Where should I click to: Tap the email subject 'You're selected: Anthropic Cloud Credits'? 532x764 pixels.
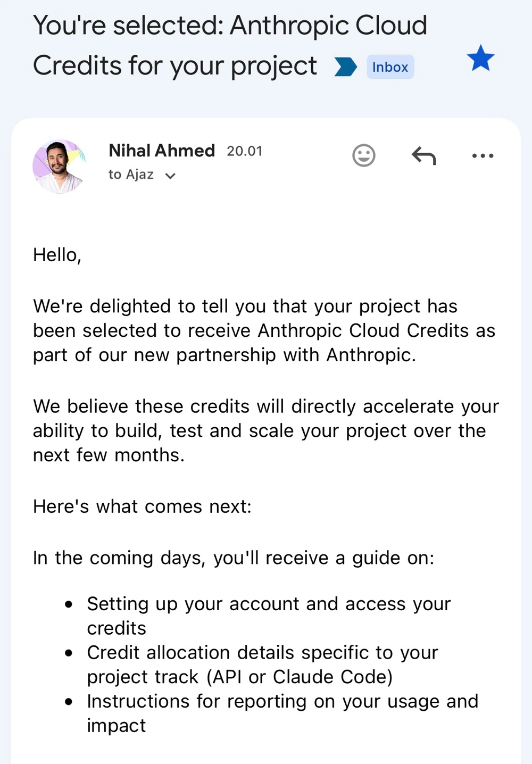(x=230, y=46)
